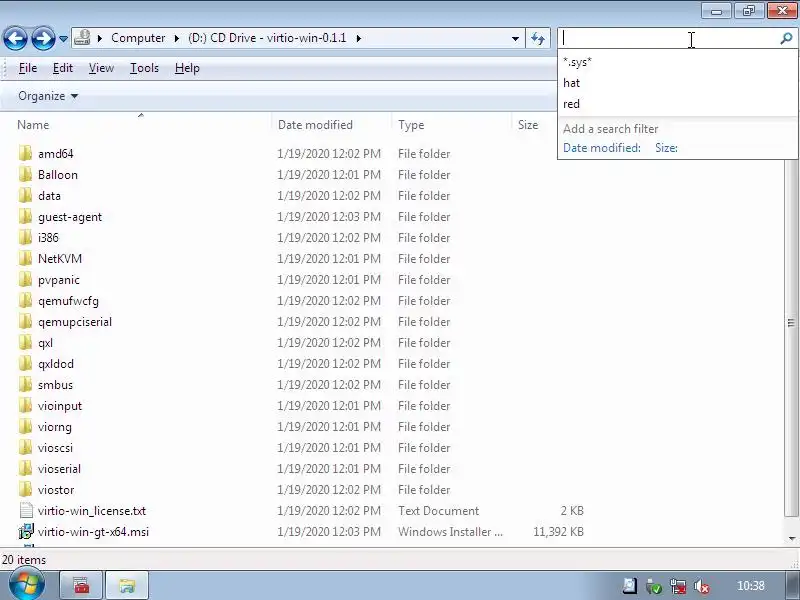
Task: Go forward with the Forward arrow button
Action: coord(43,38)
